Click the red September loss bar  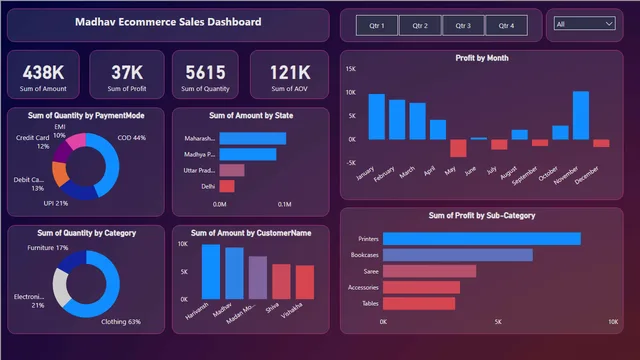click(540, 143)
